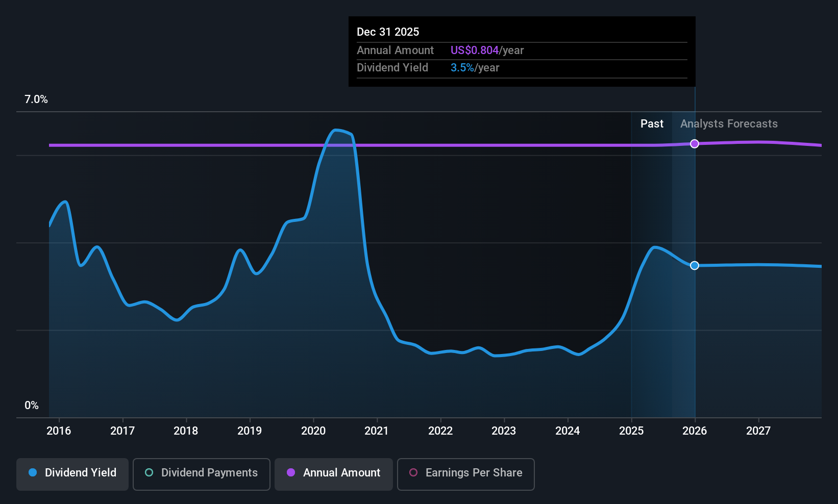Click the 2018 x-axis label
The width and height of the screenshot is (838, 504).
tap(186, 431)
